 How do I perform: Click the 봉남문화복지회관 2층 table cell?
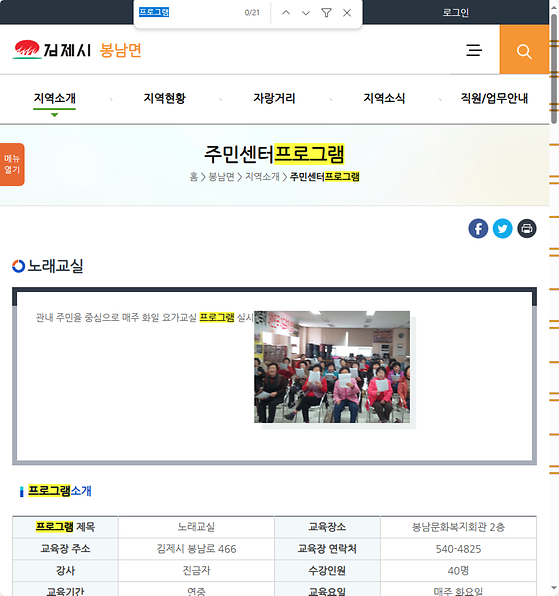coord(458,527)
